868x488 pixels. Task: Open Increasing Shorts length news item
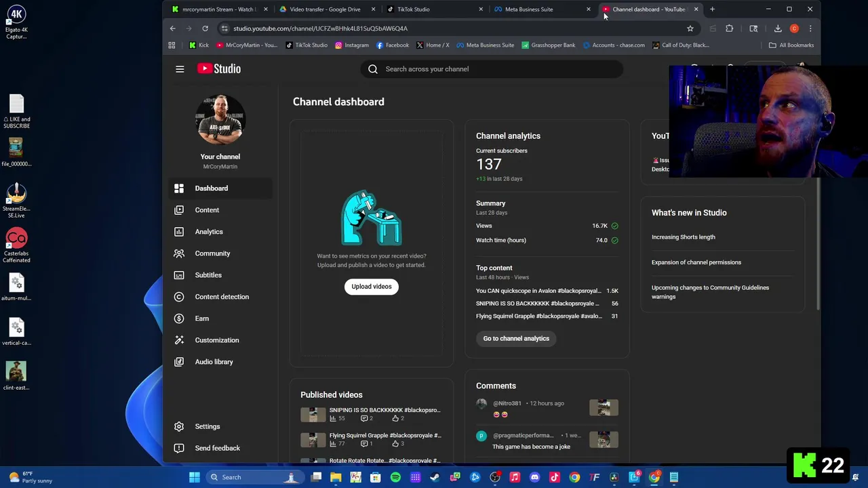[x=684, y=237]
